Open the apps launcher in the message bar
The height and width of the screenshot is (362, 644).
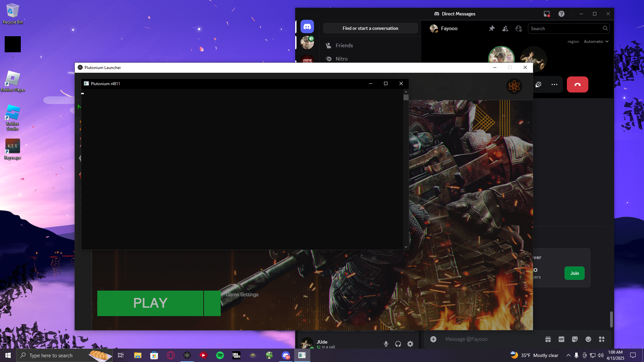[602, 339]
